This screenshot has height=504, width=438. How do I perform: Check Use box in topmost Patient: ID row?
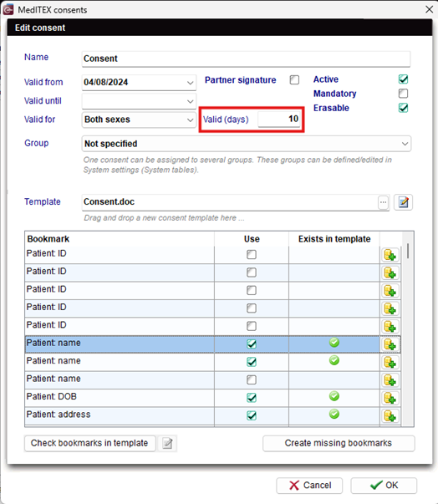click(x=252, y=255)
